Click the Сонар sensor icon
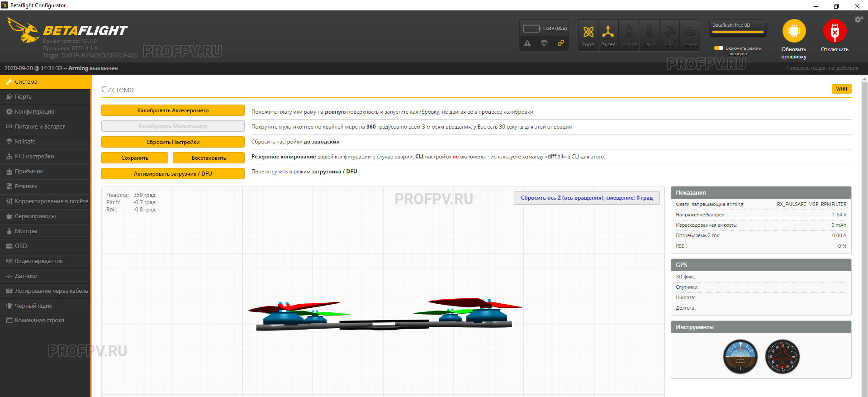 point(690,35)
